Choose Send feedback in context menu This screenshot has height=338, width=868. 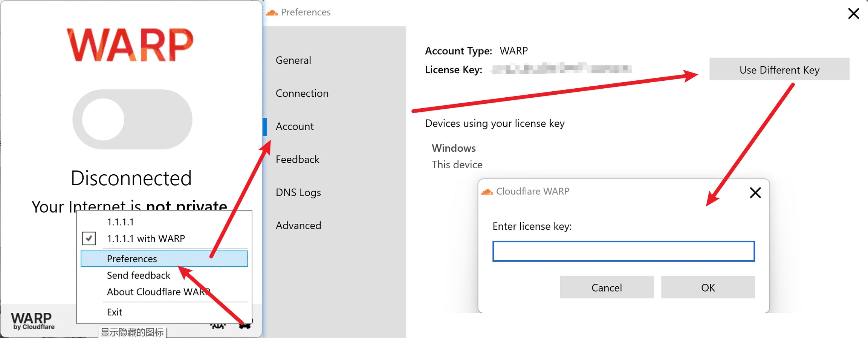click(138, 275)
